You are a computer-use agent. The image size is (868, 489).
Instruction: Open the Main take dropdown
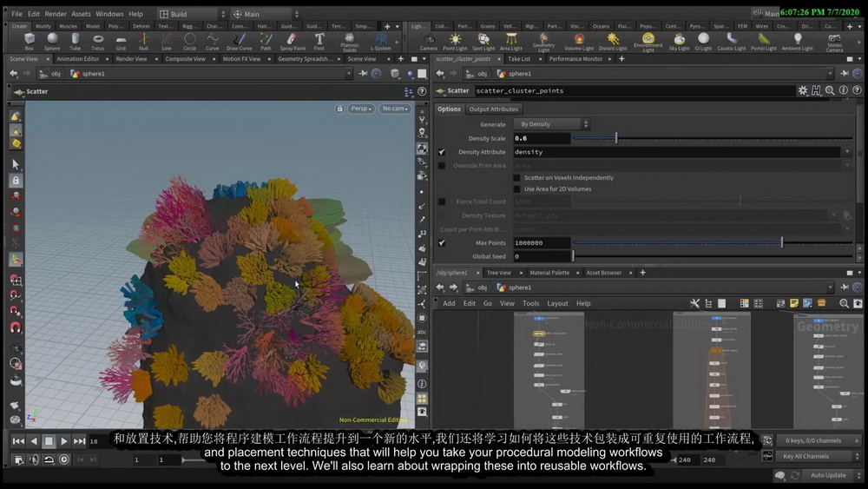[x=265, y=14]
